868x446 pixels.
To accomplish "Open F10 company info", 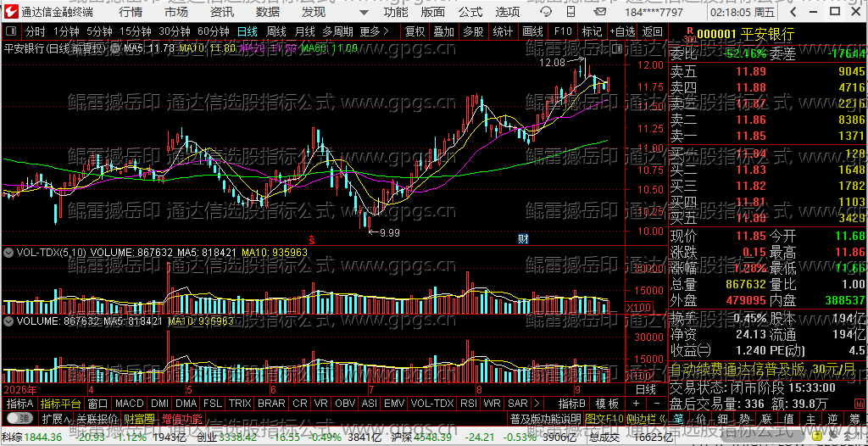I will [563, 32].
